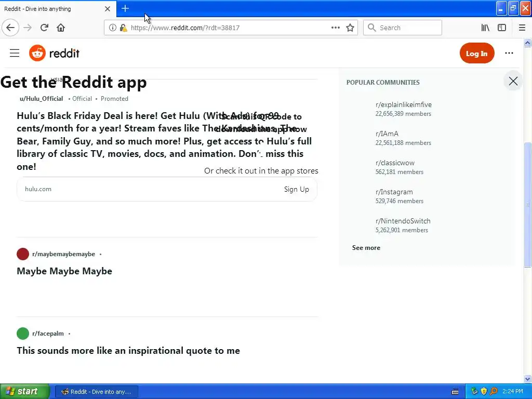The height and width of the screenshot is (399, 532).
Task: Click the vertical scrollbar thumb
Action: (x=528, y=205)
